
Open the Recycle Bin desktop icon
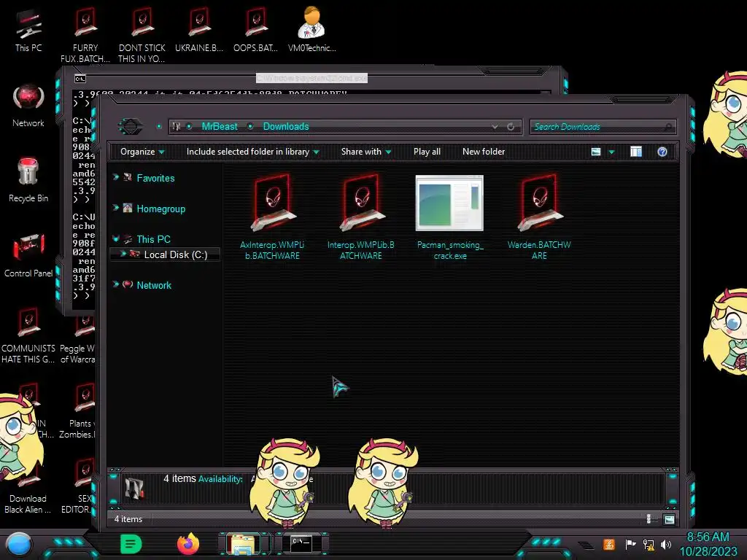point(28,180)
